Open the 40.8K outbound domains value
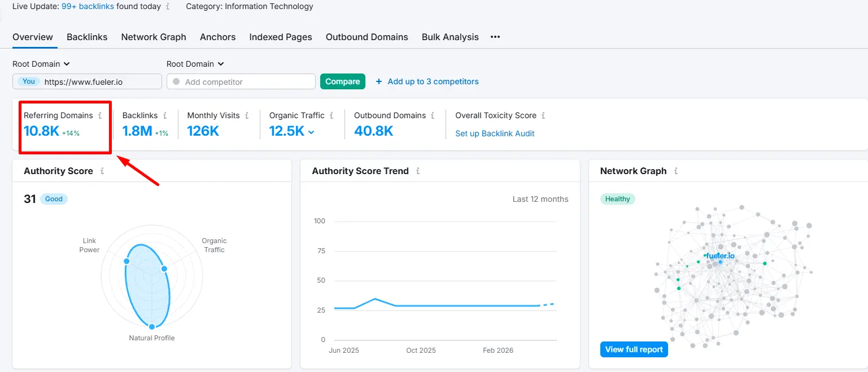The height and width of the screenshot is (372, 868). 374,131
